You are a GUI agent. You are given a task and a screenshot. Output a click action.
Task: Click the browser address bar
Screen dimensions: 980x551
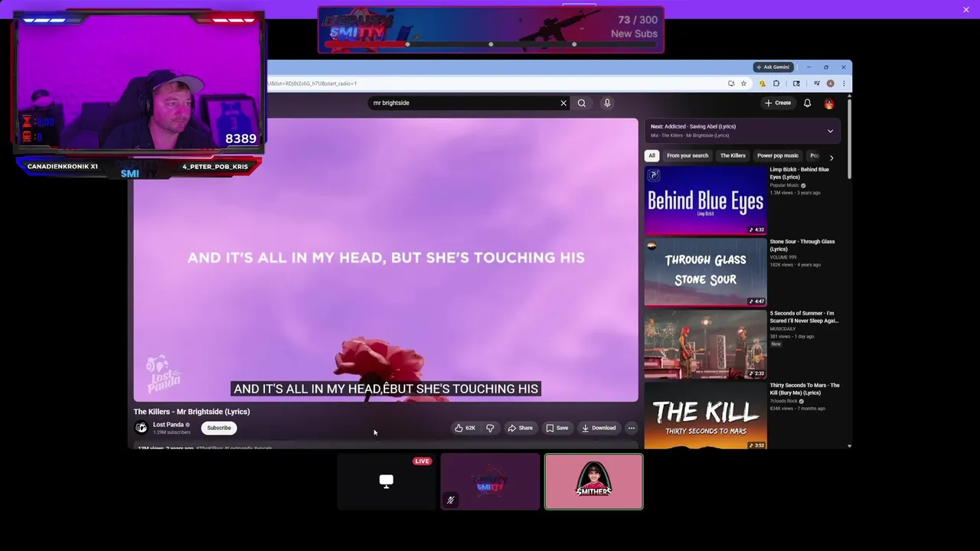[490, 83]
